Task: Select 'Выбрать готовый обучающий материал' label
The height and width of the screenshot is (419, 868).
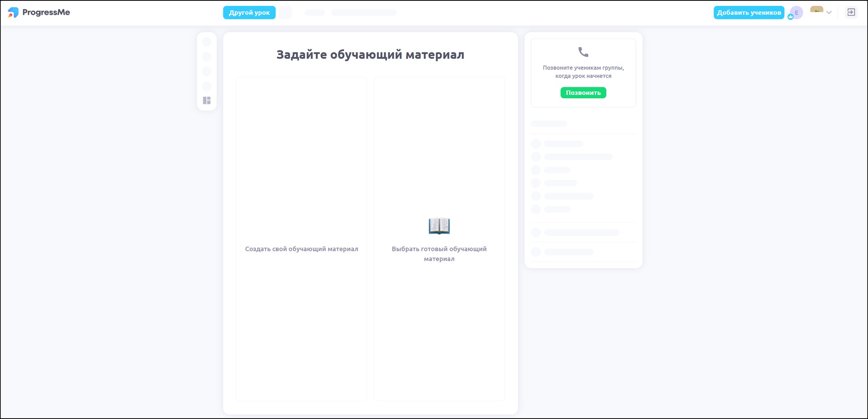Action: 439,254
